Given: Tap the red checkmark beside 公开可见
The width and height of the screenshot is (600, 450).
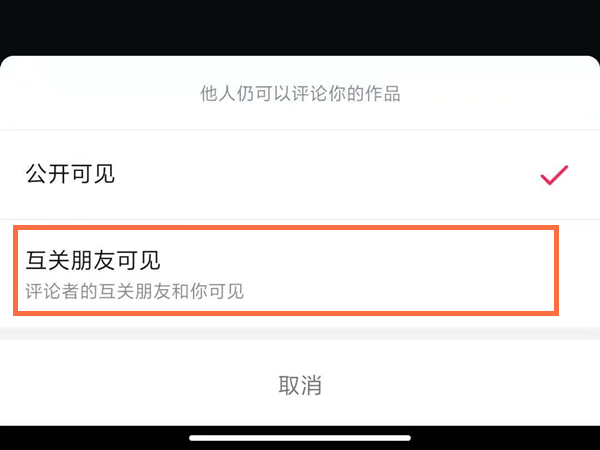Looking at the screenshot, I should [x=553, y=175].
